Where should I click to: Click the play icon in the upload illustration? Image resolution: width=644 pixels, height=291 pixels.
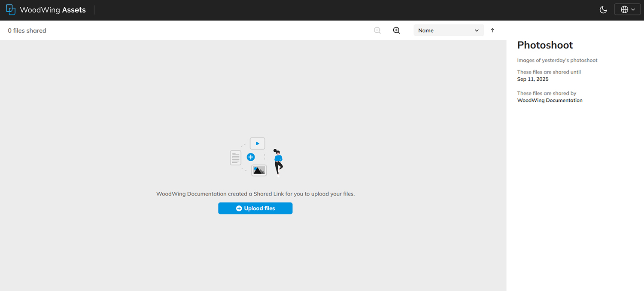pos(257,143)
